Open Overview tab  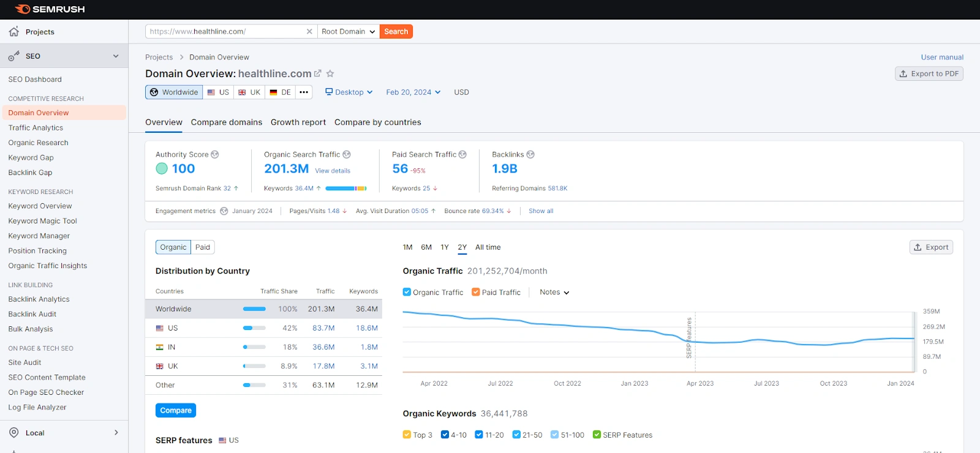[x=164, y=122]
